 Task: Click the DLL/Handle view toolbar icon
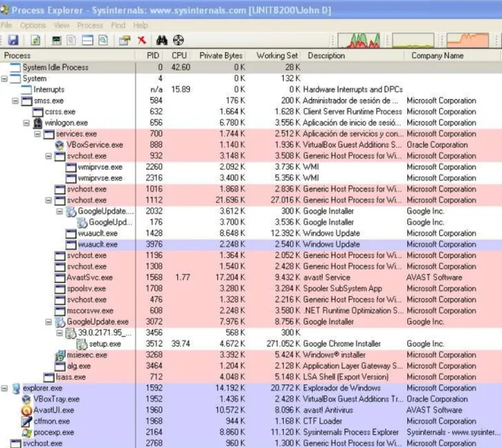tap(103, 40)
